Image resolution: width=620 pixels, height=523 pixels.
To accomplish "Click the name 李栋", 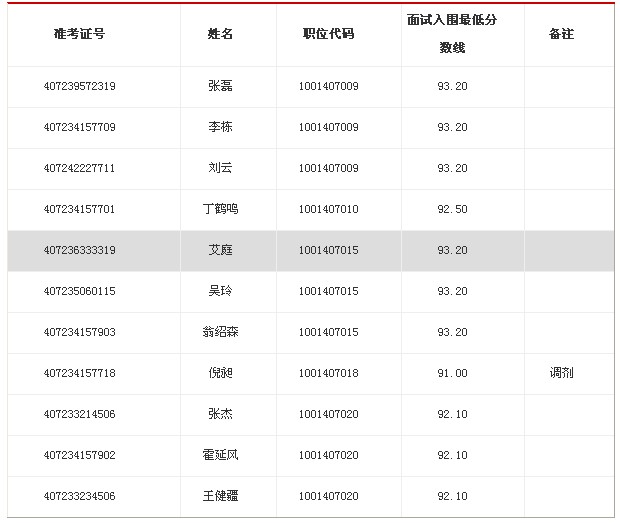I will click(x=220, y=127).
